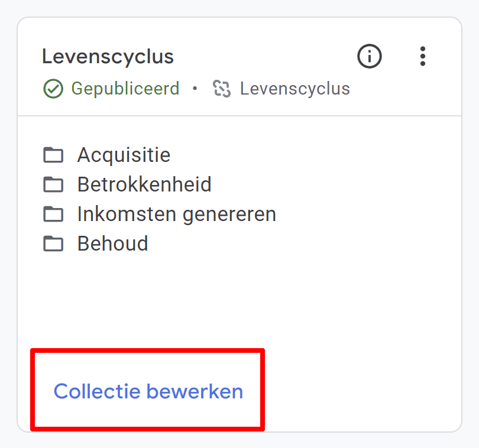479x448 pixels.
Task: Click the separator dot between status items
Action: point(195,89)
